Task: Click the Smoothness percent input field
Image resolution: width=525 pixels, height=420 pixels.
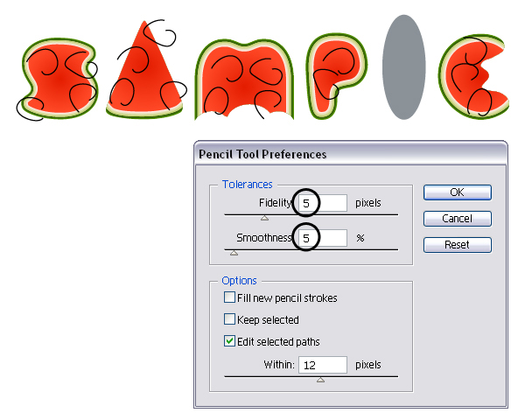Action: tap(323, 238)
